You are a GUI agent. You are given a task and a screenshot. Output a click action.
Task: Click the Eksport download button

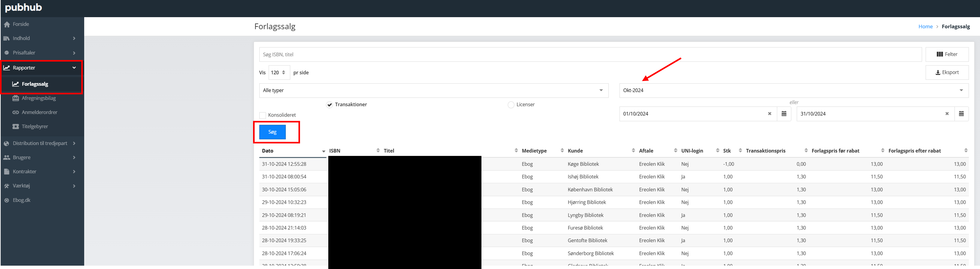point(947,72)
